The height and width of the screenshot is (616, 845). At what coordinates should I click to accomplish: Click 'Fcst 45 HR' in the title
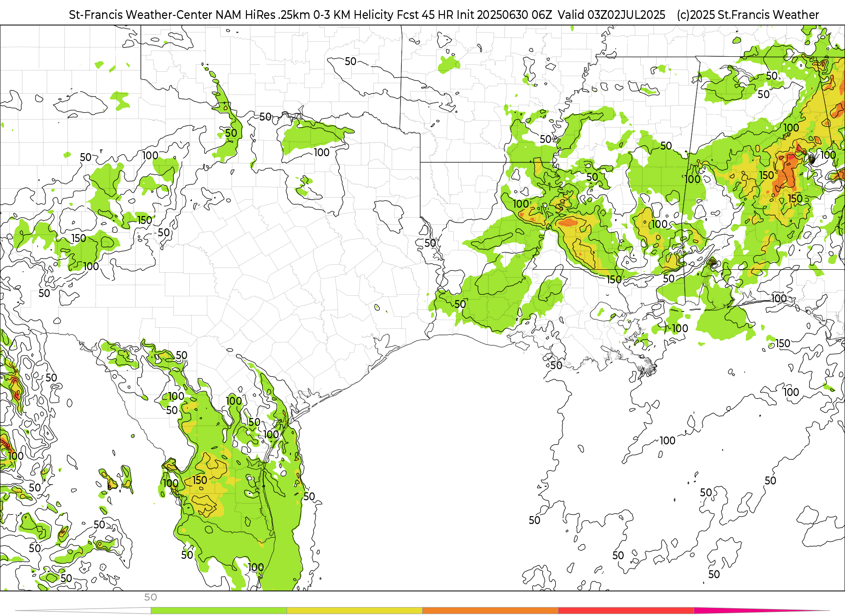coord(425,15)
